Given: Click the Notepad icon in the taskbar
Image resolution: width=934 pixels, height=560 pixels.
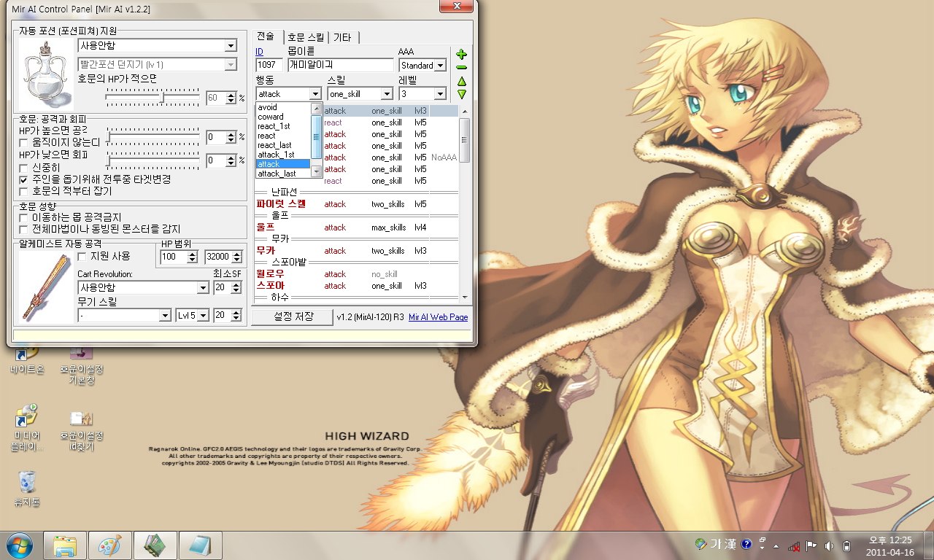Looking at the screenshot, I should 200,545.
